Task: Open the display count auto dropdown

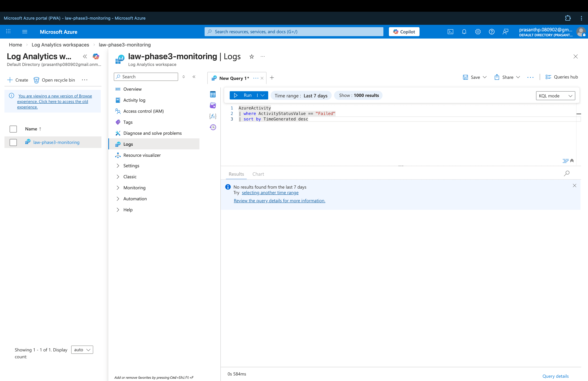Action: click(82, 350)
